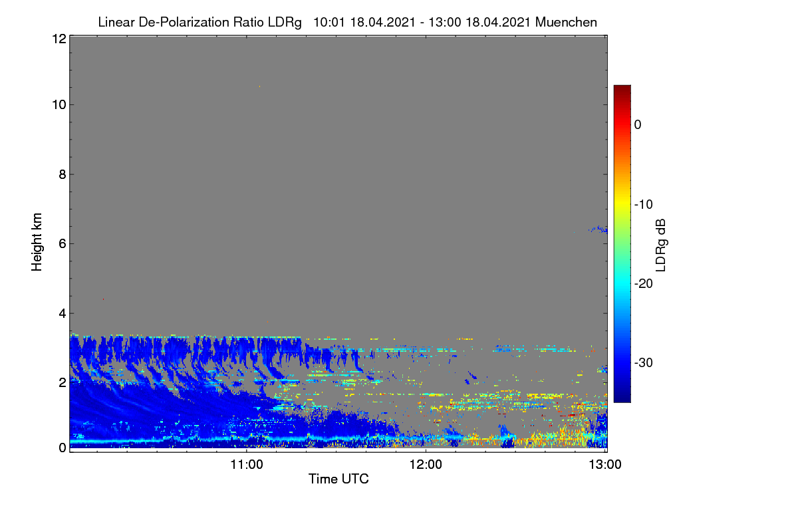The height and width of the screenshot is (532, 798).
Task: Click the 11:00 time axis label
Action: pos(247,464)
